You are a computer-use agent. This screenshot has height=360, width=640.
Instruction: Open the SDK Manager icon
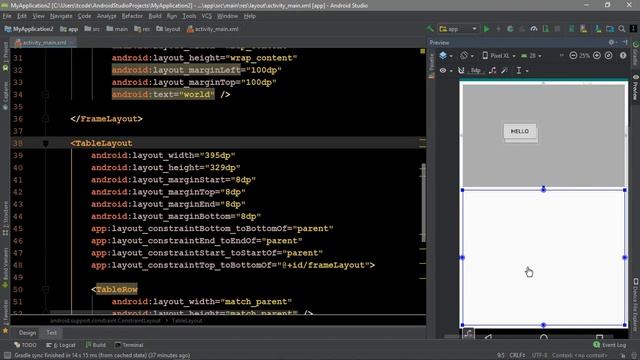[598, 29]
